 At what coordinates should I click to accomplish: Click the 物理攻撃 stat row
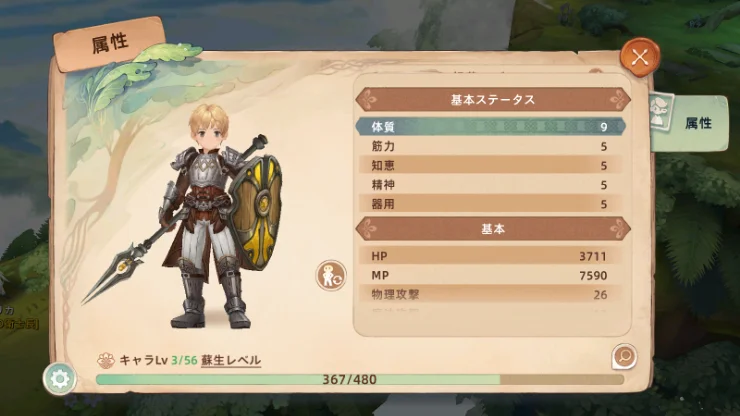(491, 295)
